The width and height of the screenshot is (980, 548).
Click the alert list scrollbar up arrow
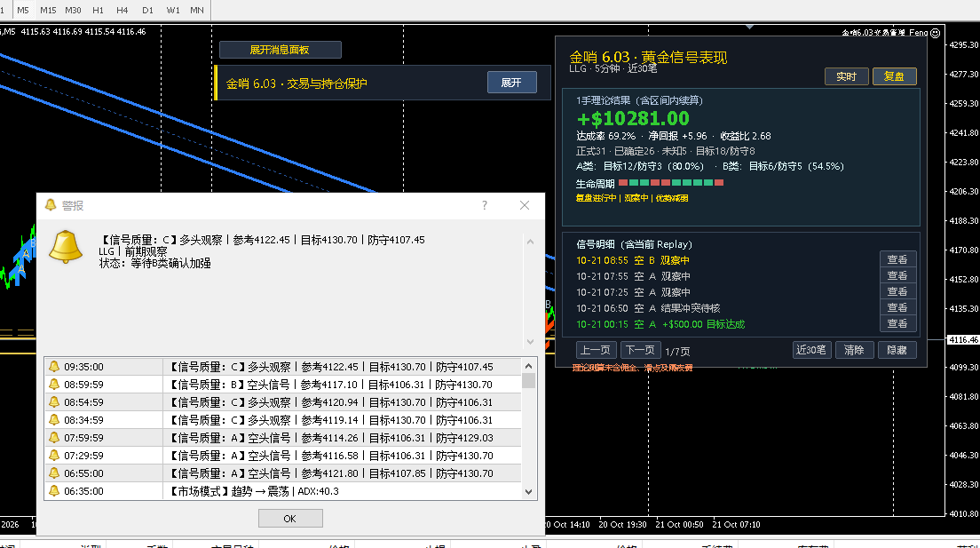(x=529, y=366)
